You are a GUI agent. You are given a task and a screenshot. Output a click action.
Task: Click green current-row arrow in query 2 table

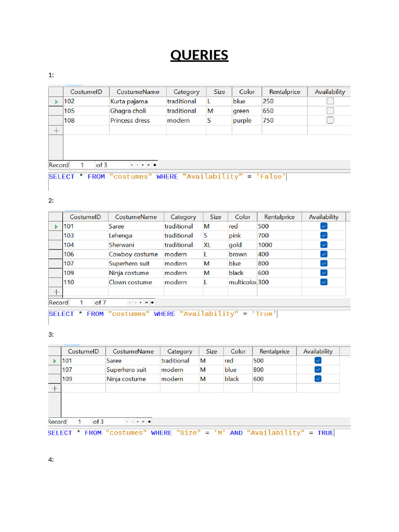click(56, 227)
